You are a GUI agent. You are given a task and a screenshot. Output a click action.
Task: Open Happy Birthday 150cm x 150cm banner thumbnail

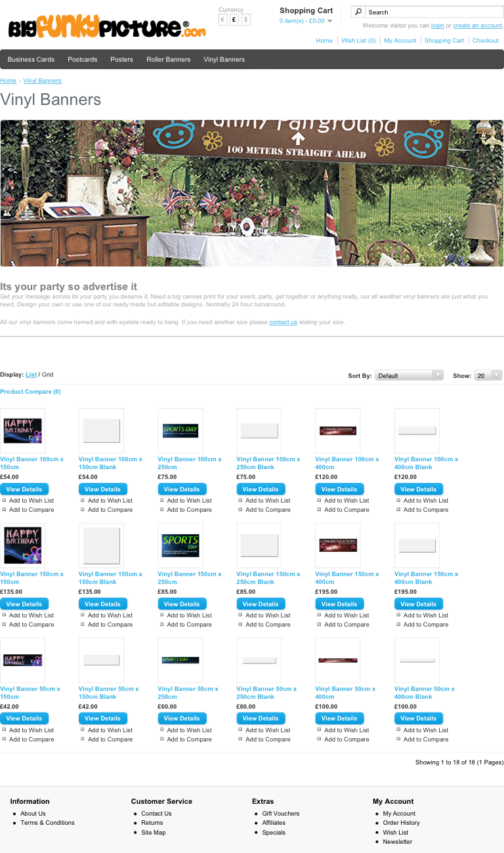pyautogui.click(x=22, y=545)
